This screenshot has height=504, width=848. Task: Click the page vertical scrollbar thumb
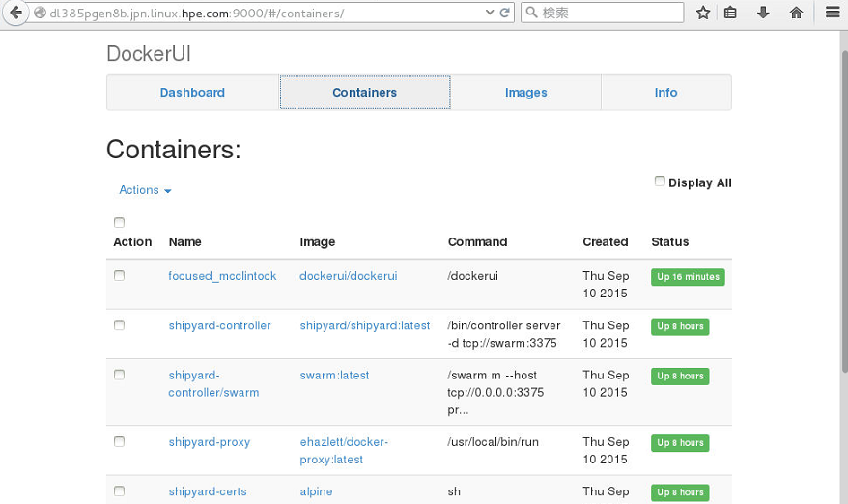point(844,210)
